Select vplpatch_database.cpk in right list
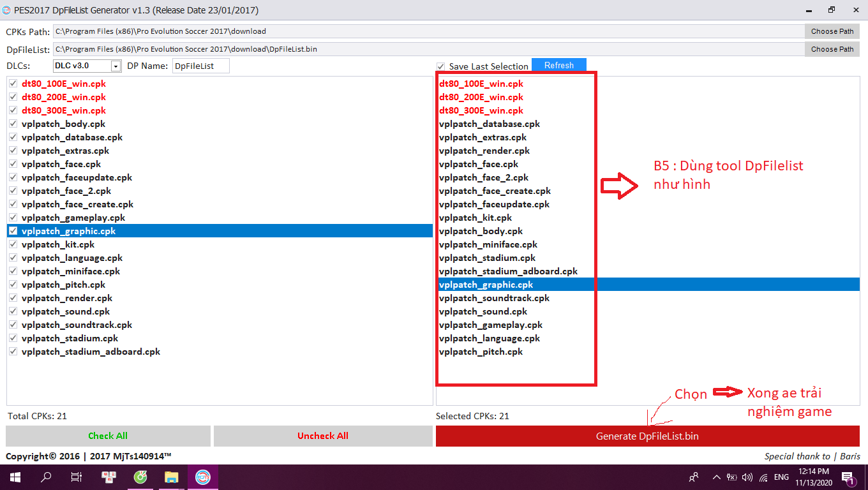The image size is (868, 490). tap(490, 124)
